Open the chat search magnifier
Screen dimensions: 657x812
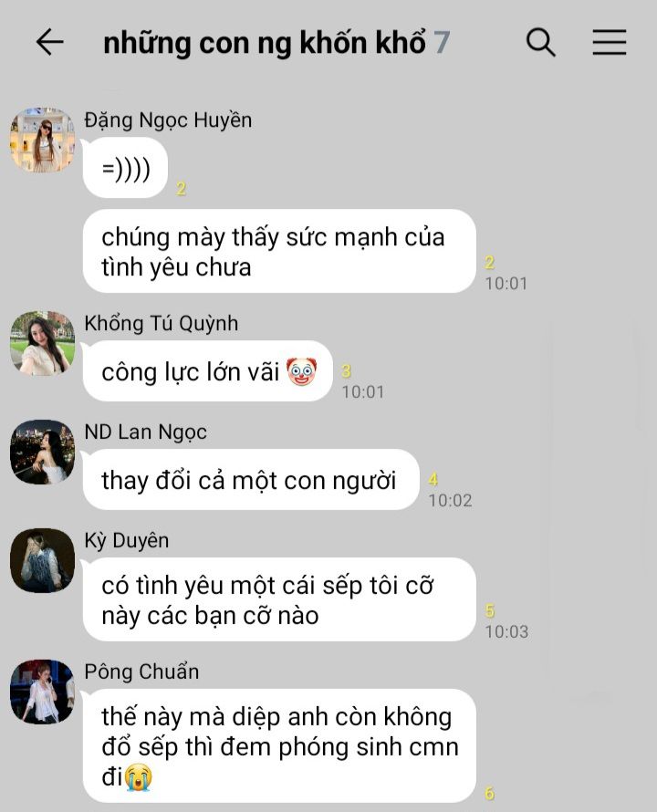[541, 42]
